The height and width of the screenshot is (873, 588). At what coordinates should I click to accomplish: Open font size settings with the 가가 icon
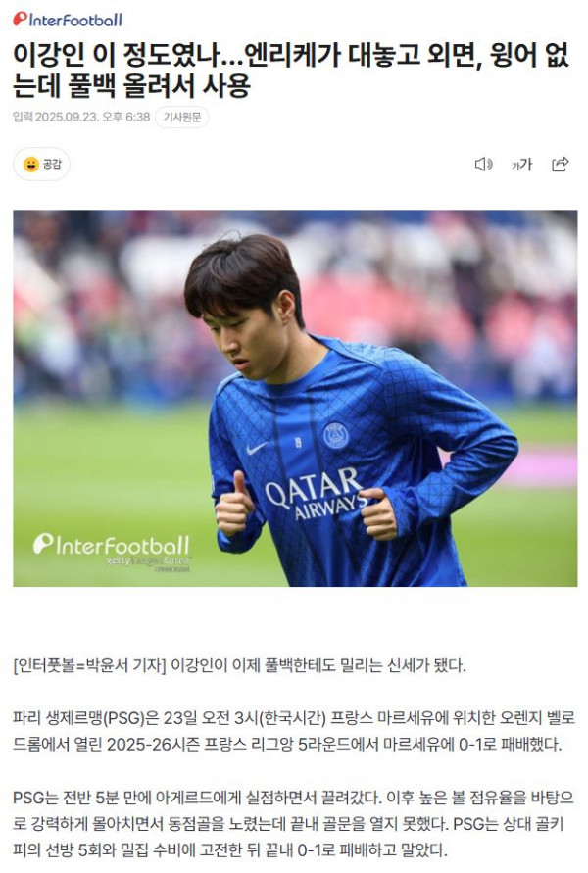[x=521, y=165]
